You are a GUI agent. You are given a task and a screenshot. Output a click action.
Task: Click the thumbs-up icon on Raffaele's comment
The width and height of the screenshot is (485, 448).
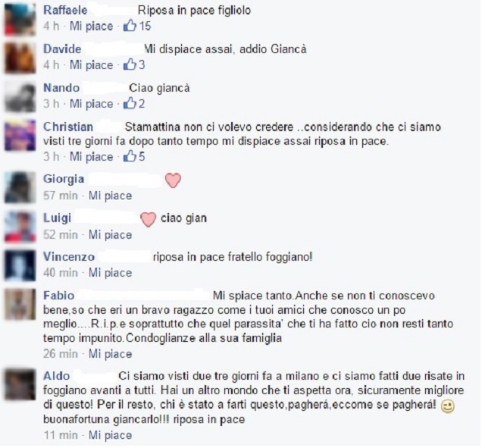pyautogui.click(x=130, y=26)
